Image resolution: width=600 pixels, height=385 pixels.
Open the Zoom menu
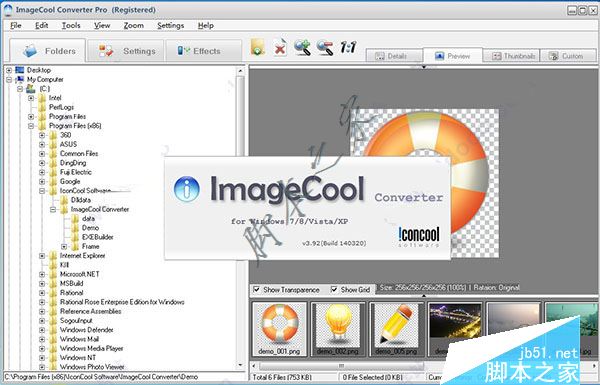pos(134,26)
